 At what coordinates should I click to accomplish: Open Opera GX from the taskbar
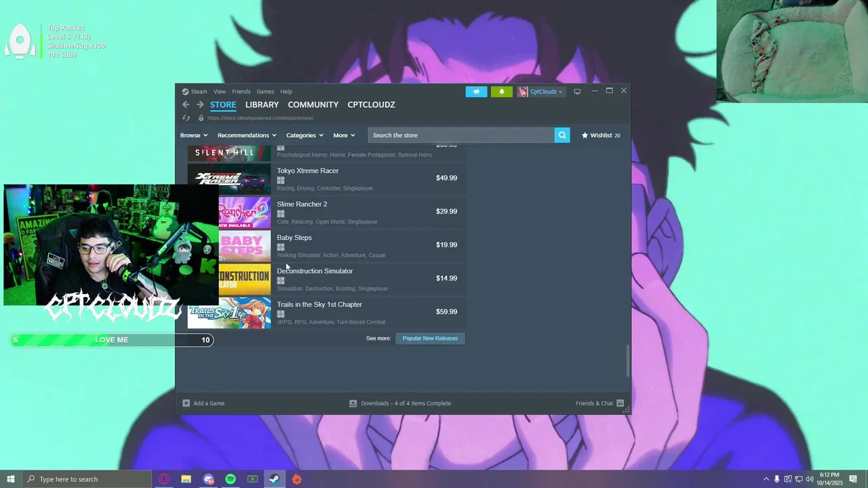click(164, 479)
